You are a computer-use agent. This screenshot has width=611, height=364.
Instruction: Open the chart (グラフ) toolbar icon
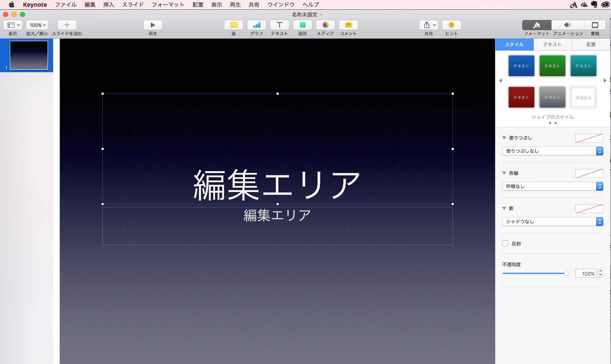(x=257, y=25)
